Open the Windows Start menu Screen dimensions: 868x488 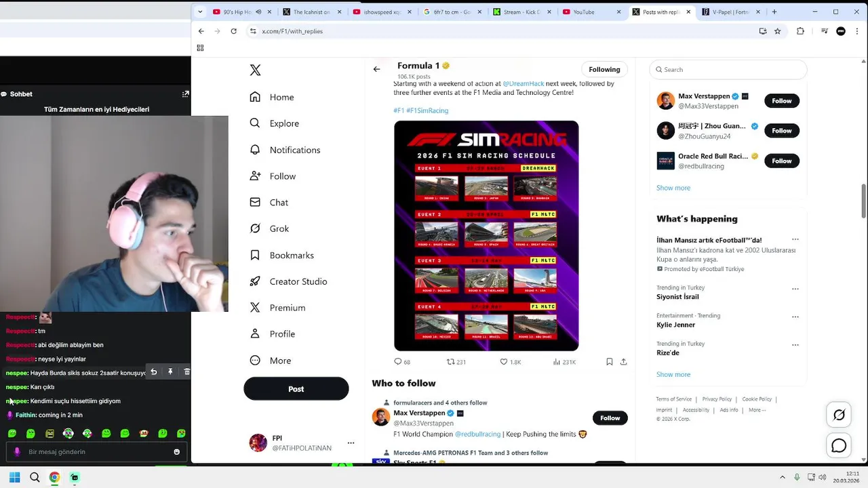pos(14,477)
